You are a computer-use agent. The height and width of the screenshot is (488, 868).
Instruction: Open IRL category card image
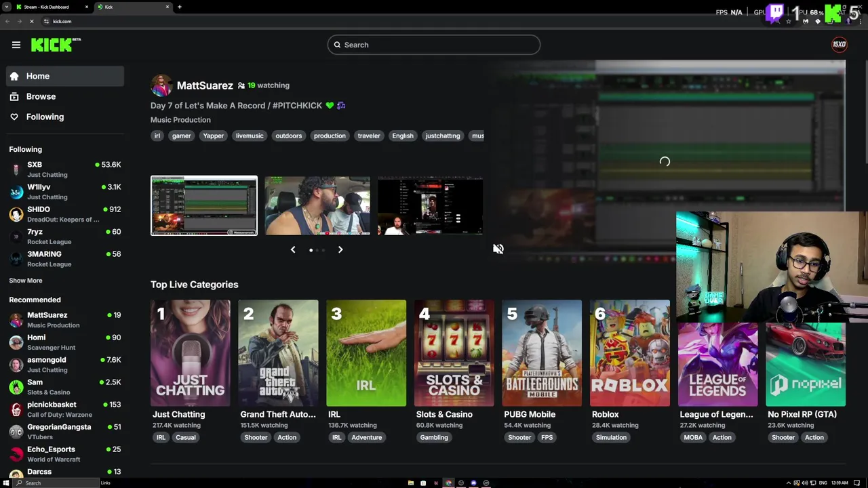[x=366, y=353]
